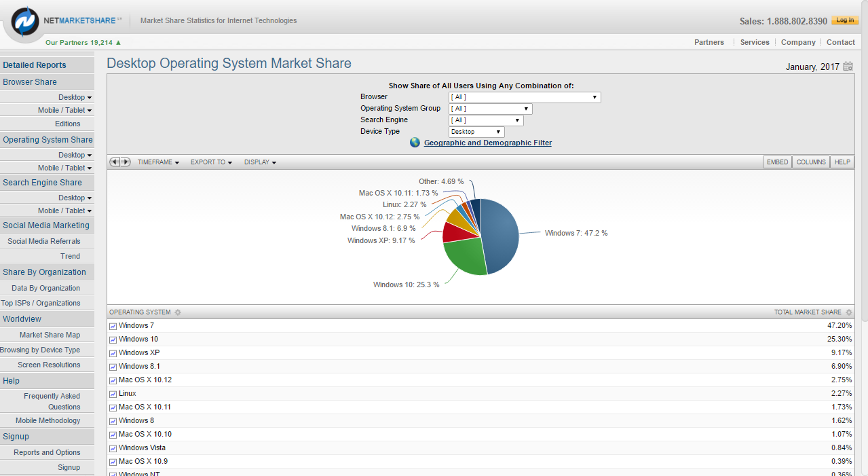The height and width of the screenshot is (476, 868).
Task: Toggle Mac OS X 10.11 checkbox
Action: tap(113, 407)
